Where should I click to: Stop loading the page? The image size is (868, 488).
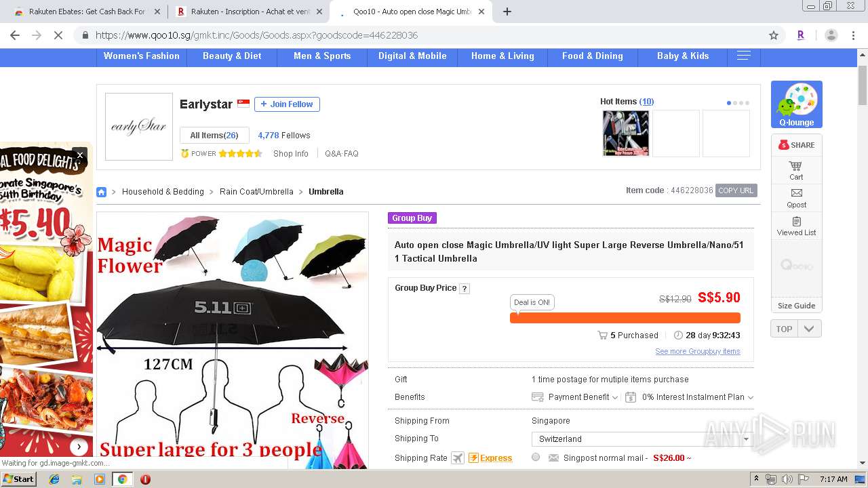click(58, 35)
